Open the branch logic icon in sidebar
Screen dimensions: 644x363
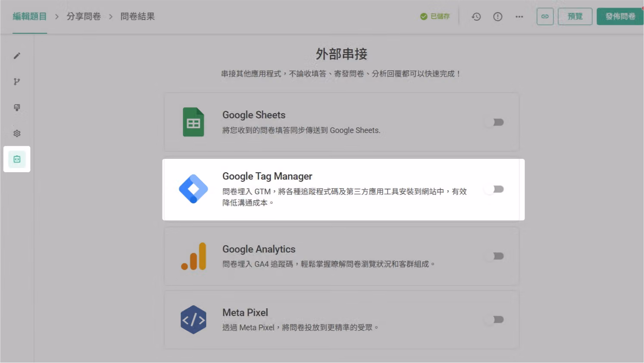coord(17,82)
